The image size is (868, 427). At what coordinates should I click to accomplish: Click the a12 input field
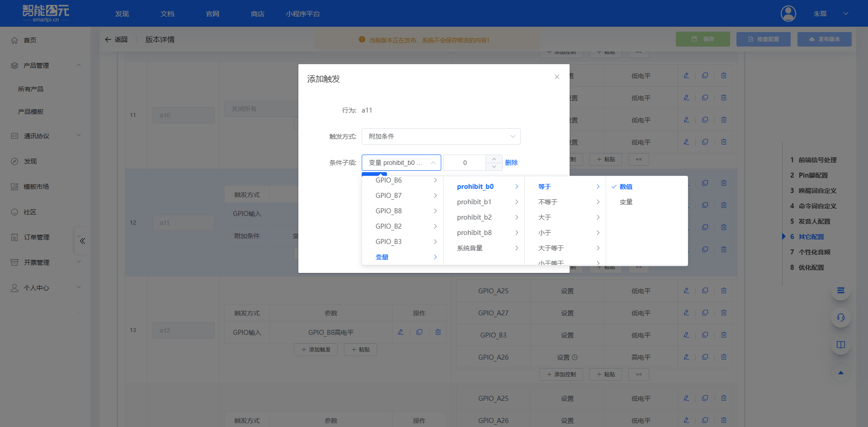click(183, 330)
